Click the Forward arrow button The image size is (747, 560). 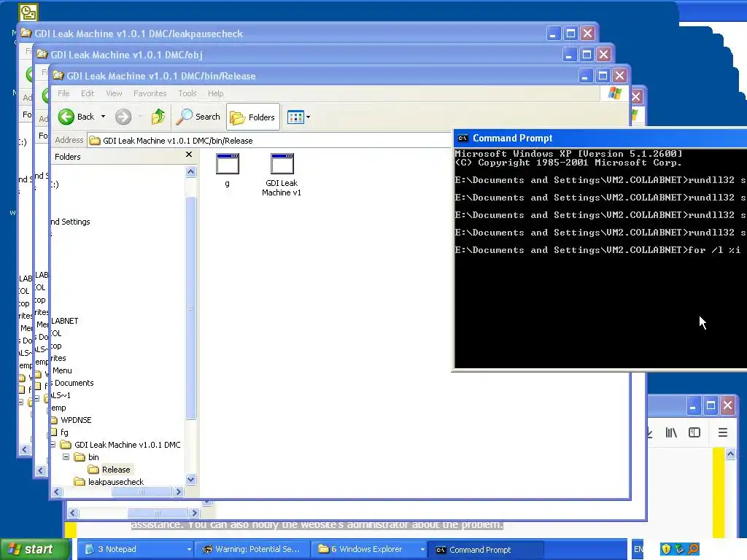pyautogui.click(x=123, y=117)
